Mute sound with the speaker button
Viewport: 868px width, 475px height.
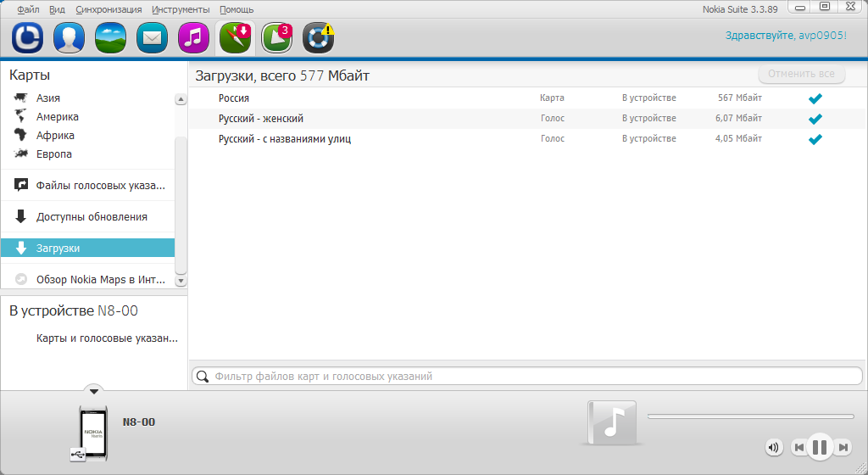773,447
